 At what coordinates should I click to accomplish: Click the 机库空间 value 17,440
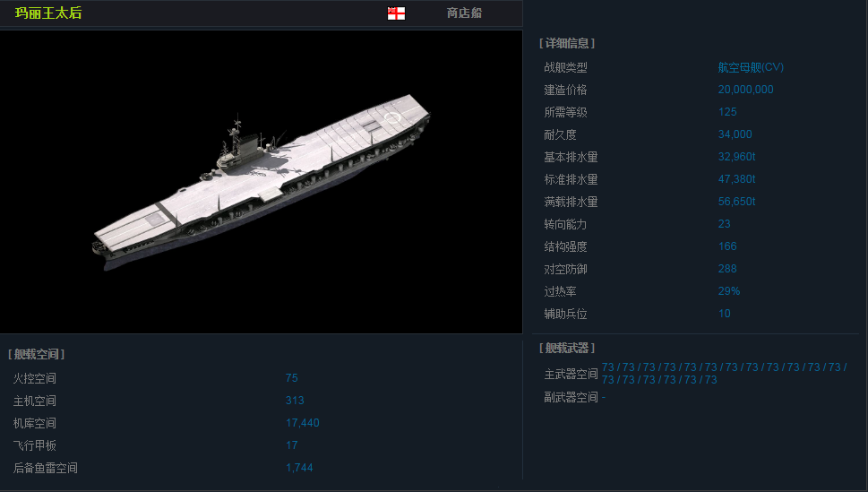pyautogui.click(x=302, y=423)
